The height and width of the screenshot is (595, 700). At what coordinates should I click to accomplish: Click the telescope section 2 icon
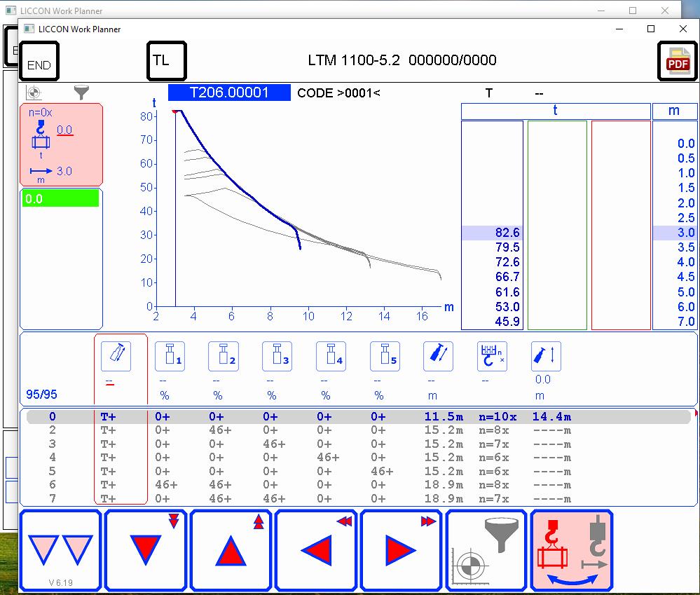224,356
